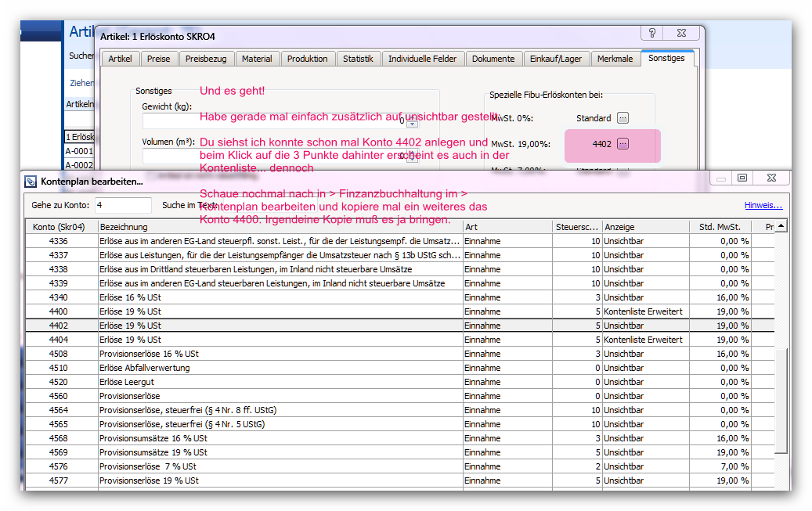
Task: Select row 4400 Erlöse 19 % USt
Action: click(x=400, y=311)
